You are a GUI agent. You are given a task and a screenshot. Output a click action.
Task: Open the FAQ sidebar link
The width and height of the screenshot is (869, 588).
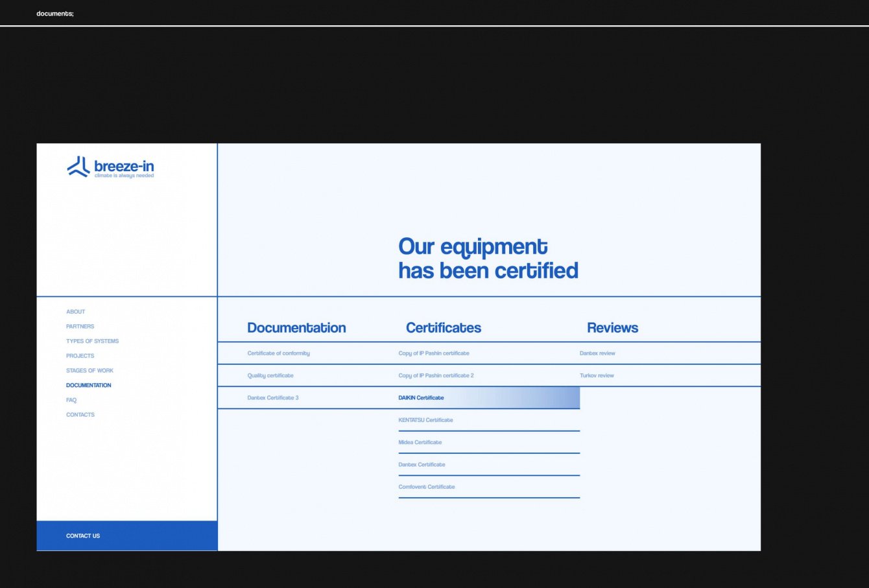point(71,400)
